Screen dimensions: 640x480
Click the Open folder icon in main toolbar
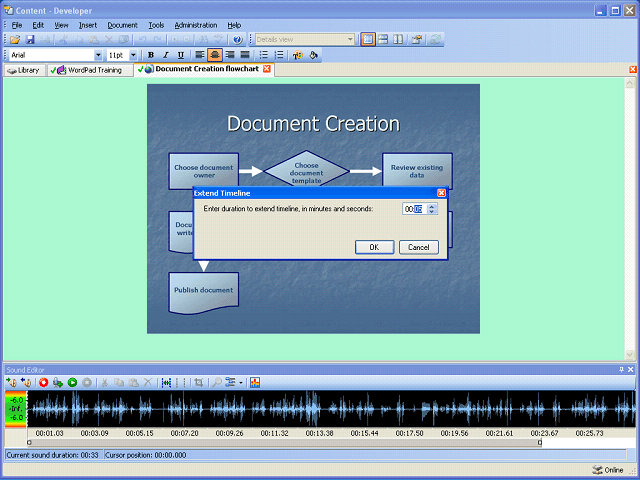point(15,39)
